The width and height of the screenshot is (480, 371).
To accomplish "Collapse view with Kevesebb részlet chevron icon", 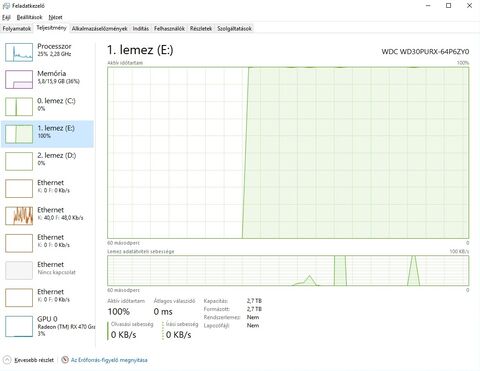I will 7,360.
